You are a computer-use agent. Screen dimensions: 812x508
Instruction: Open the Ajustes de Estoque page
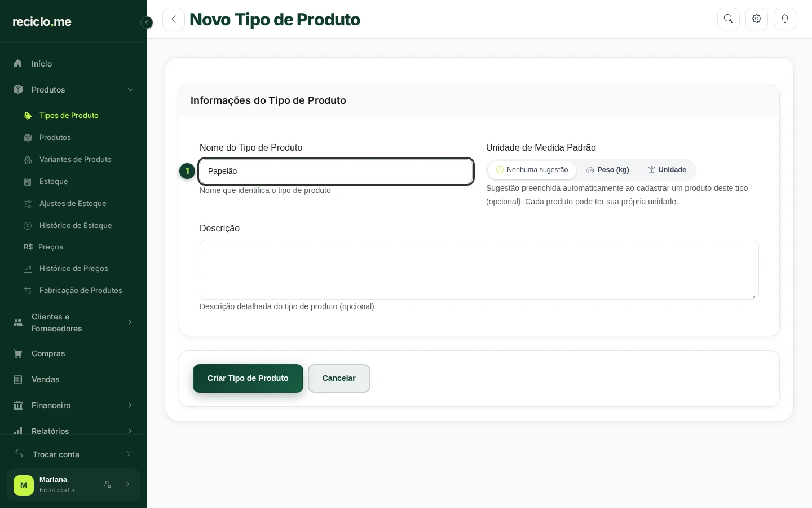[x=73, y=204]
